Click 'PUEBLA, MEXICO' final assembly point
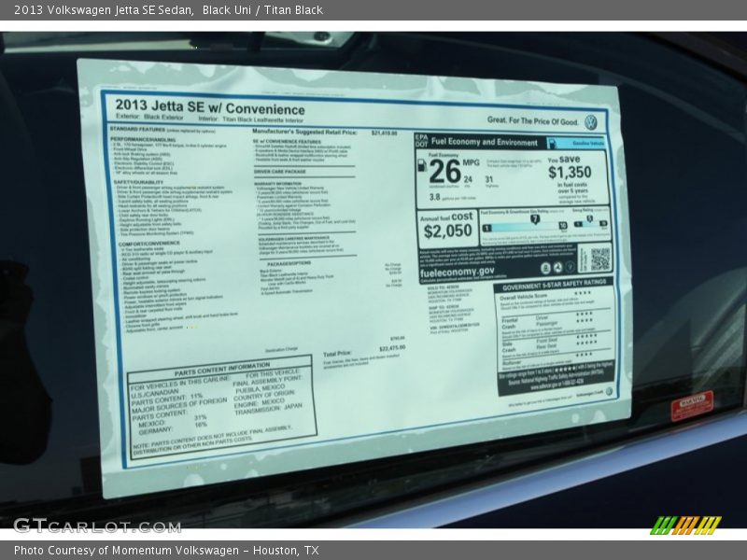This screenshot has height=560, width=747. click(x=260, y=388)
